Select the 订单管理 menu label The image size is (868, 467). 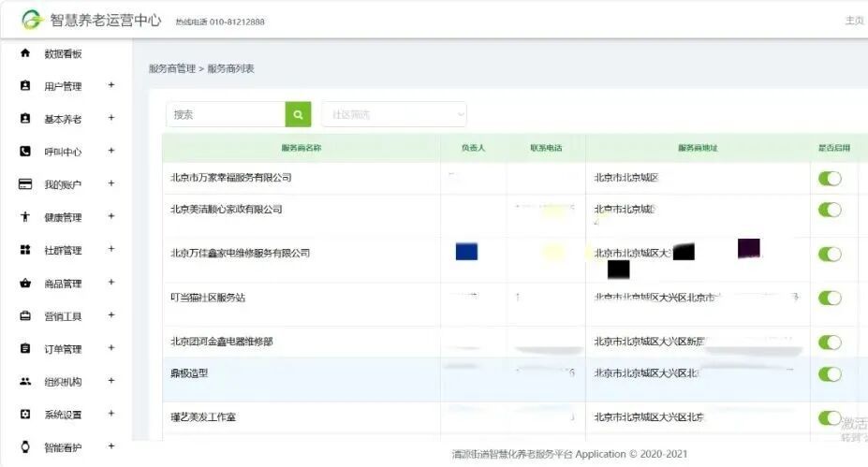[63, 349]
